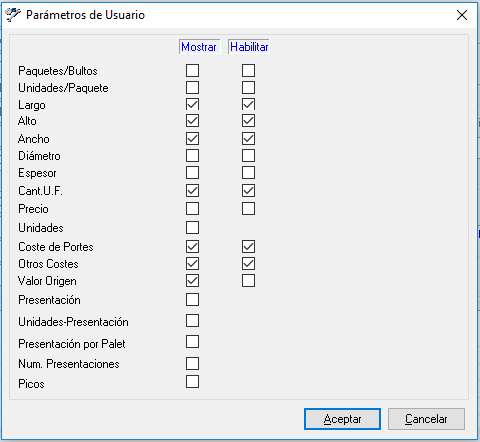
Task: Enable Habilitar for Precio
Action: point(249,209)
